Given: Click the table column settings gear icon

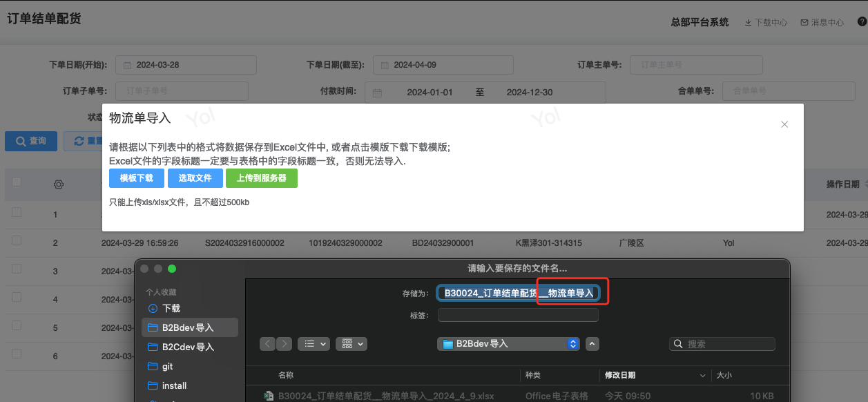Looking at the screenshot, I should [59, 184].
